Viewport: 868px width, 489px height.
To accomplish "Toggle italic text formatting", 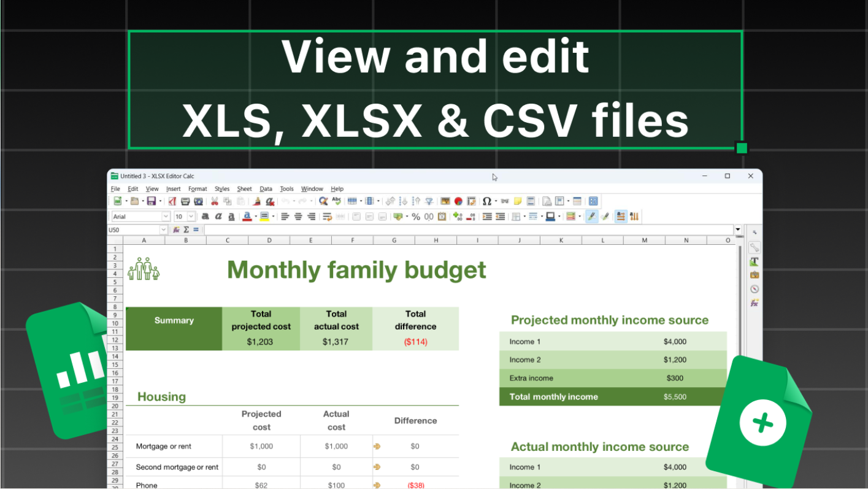I will [218, 217].
